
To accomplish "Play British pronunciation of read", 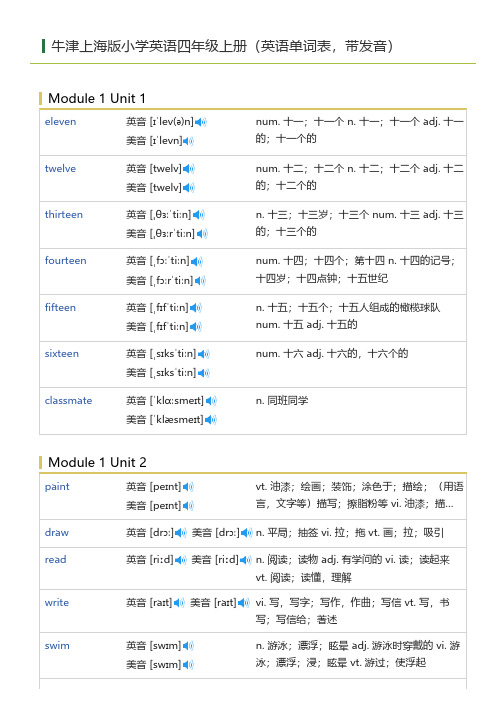I will (181, 560).
